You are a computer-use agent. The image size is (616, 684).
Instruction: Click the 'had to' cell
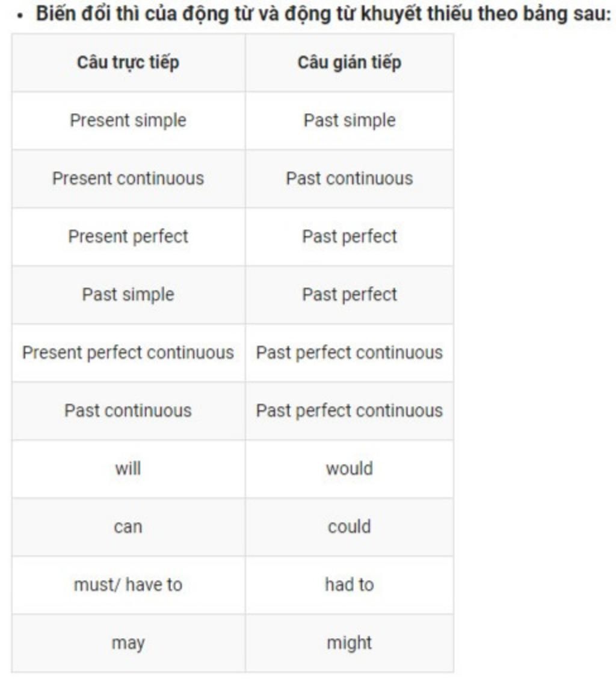(x=350, y=585)
